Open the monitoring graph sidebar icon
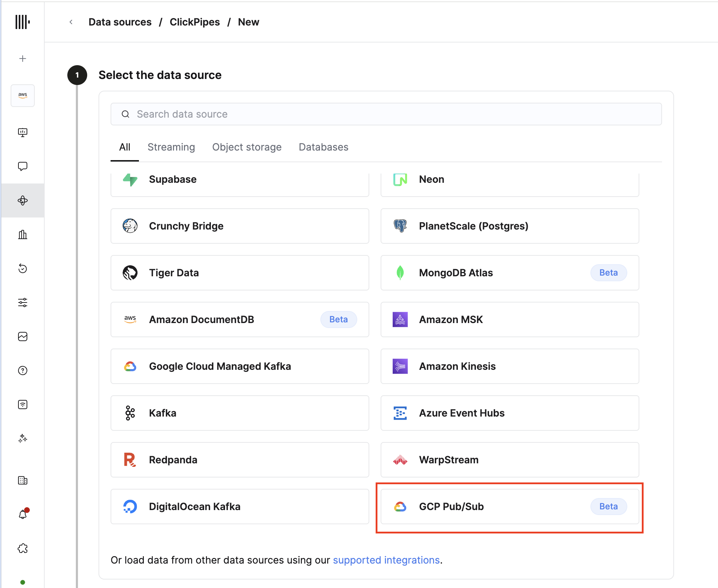Image resolution: width=718 pixels, height=588 pixels. pos(23,337)
